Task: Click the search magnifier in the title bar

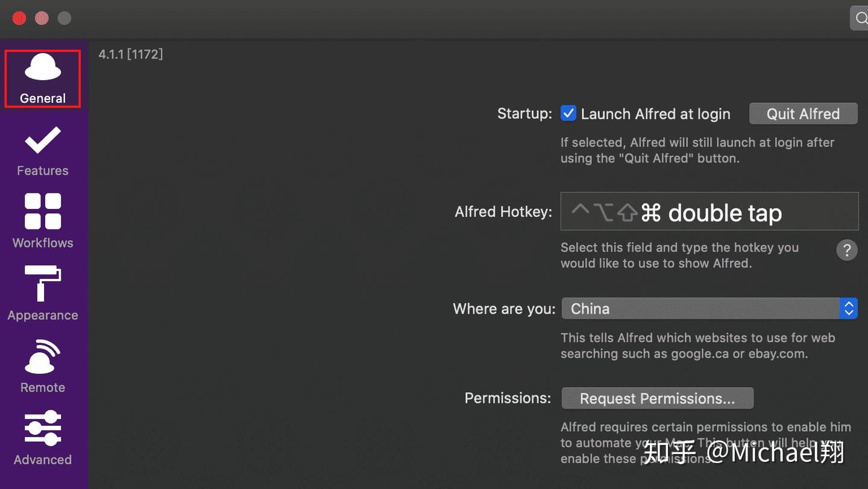Action: (x=860, y=19)
